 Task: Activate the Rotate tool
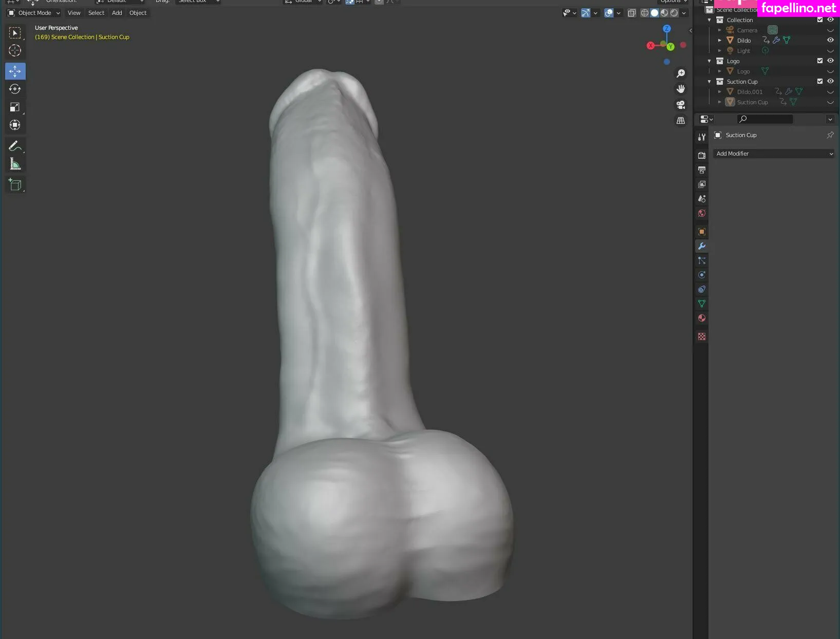(15, 89)
